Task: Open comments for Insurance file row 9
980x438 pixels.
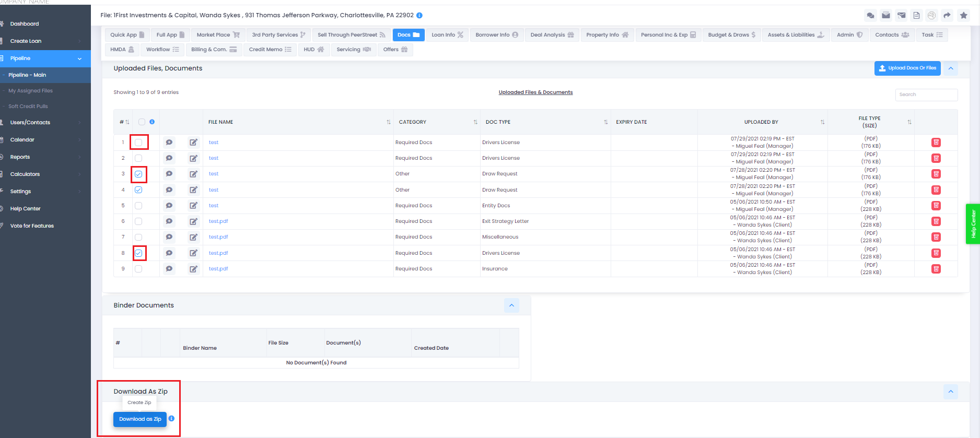Action: 169,269
